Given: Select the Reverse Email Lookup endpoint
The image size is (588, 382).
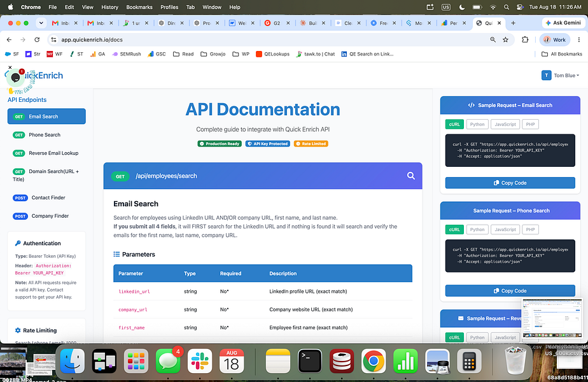Looking at the screenshot, I should click(46, 153).
